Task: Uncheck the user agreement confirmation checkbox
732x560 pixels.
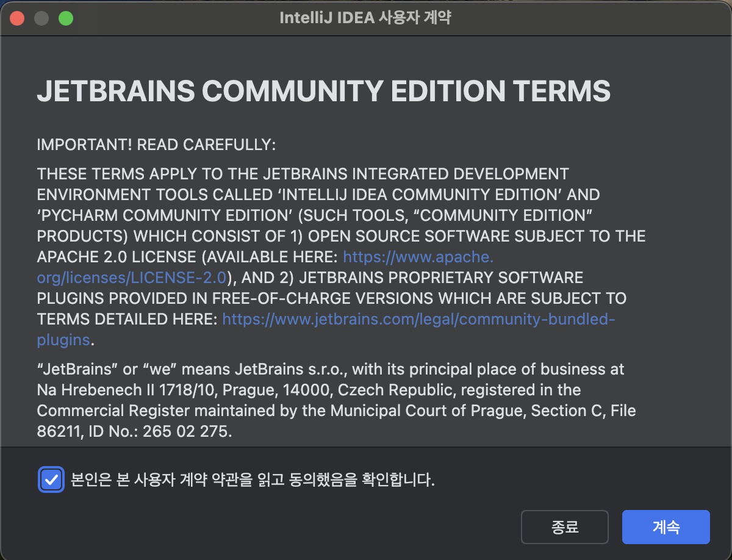Action: click(51, 480)
